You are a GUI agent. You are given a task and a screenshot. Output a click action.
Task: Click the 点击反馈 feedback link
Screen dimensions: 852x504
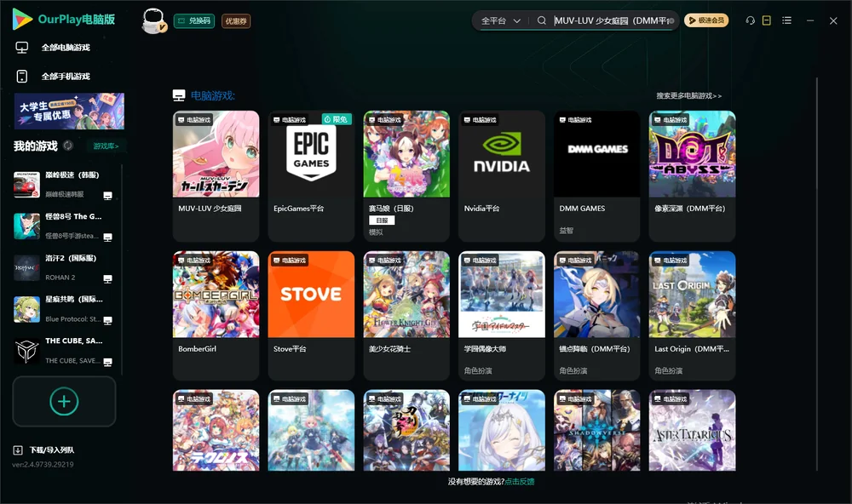520,482
